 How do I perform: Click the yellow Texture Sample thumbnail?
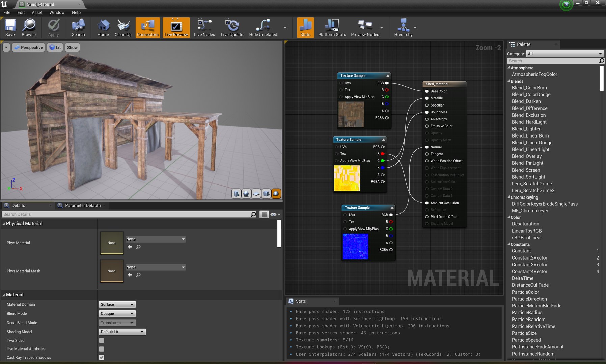(347, 178)
